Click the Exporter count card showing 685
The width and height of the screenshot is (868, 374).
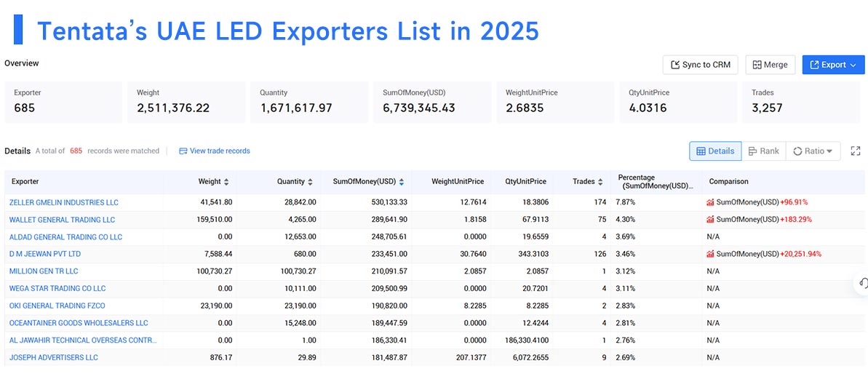[x=63, y=102]
